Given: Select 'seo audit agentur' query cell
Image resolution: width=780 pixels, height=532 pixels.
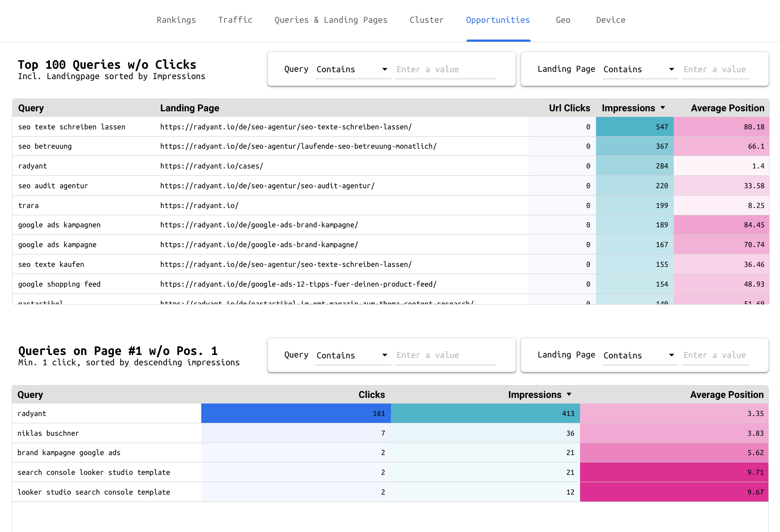Looking at the screenshot, I should tap(53, 186).
